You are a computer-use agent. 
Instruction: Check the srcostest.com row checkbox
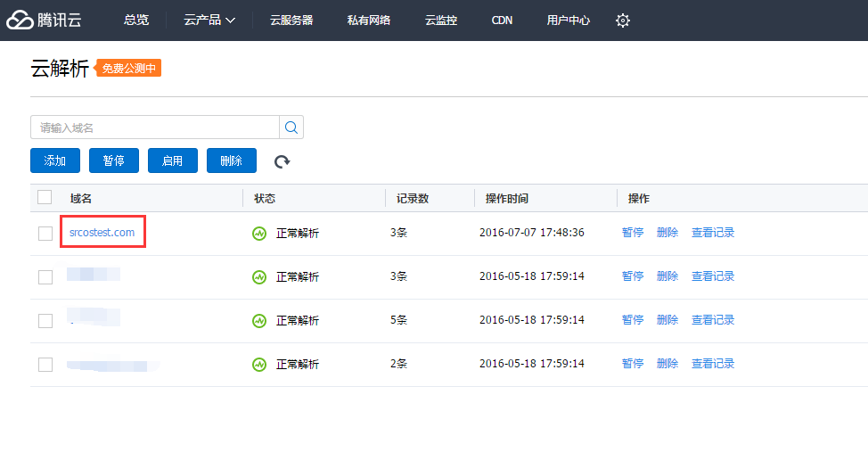click(45, 233)
